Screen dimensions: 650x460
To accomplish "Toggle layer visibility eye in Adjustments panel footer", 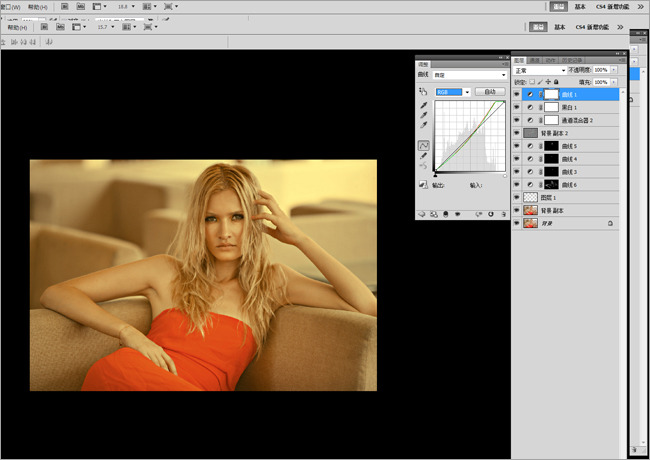I will 458,214.
